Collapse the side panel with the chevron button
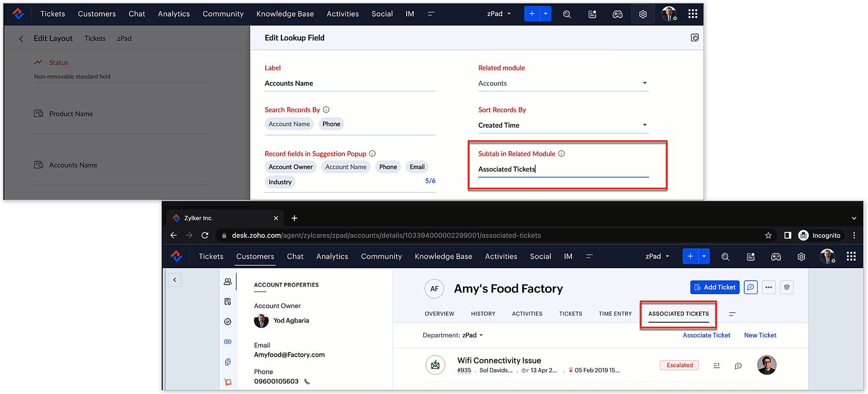 [x=174, y=280]
